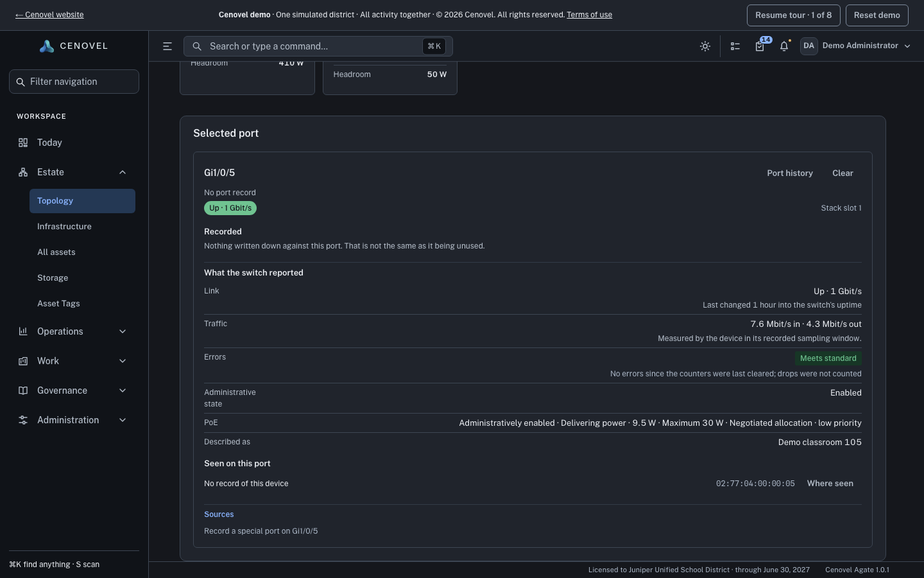This screenshot has width=924, height=578.
Task: Click the Meets standard errors badge
Action: (828, 358)
